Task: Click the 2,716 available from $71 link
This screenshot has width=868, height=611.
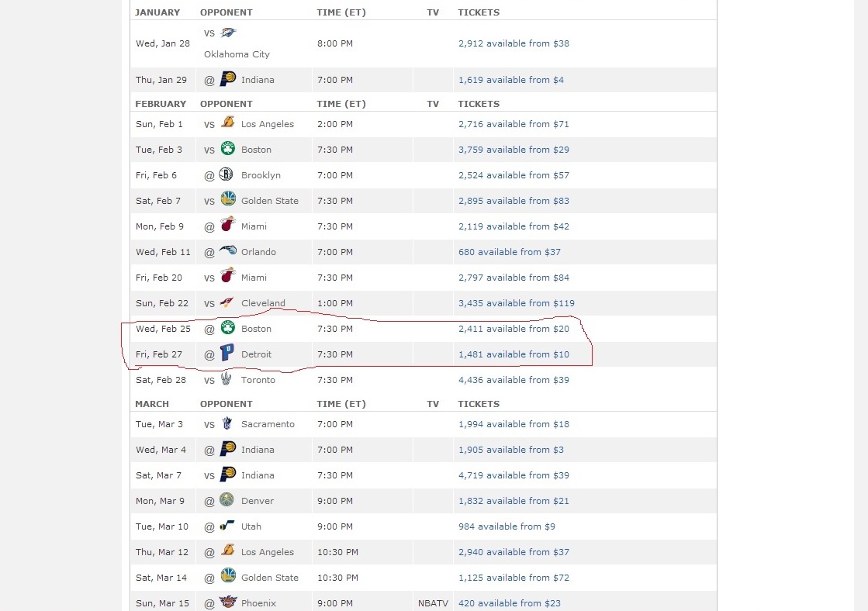Action: pos(514,124)
